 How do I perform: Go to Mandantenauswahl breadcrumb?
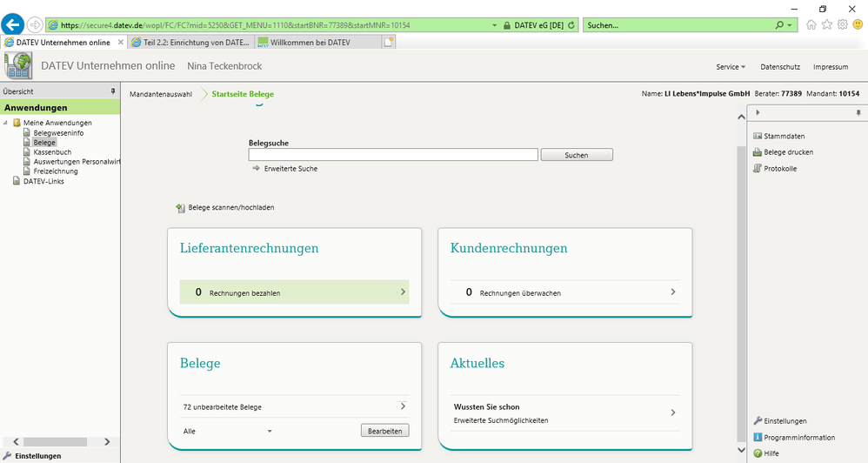pos(161,94)
